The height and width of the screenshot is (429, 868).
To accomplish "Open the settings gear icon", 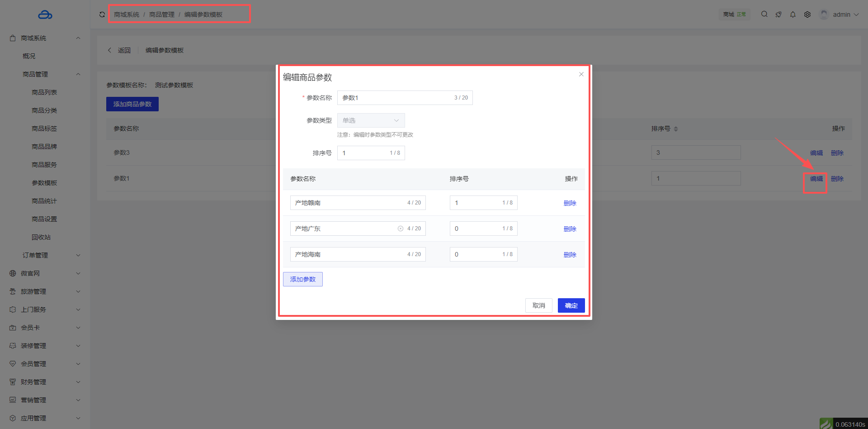I will coord(807,14).
